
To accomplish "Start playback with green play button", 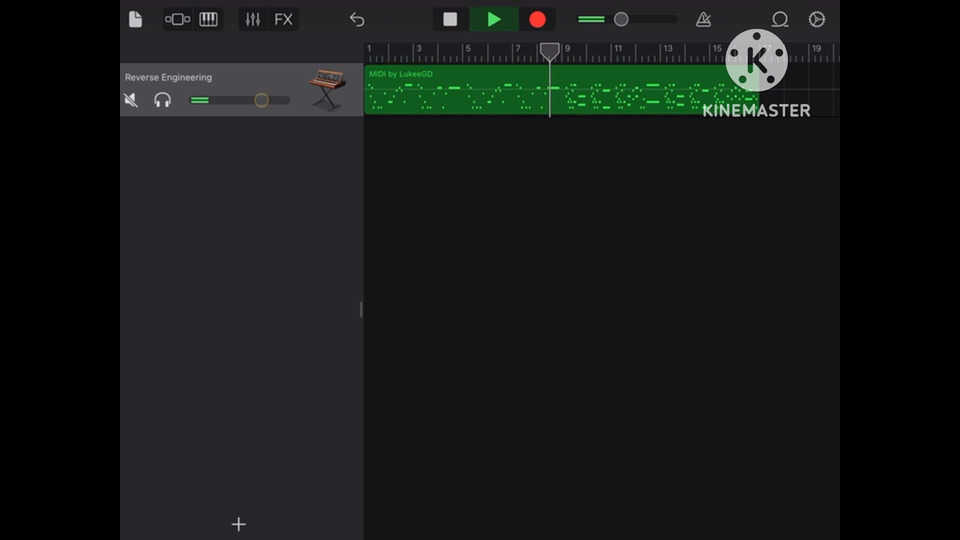I will (494, 20).
